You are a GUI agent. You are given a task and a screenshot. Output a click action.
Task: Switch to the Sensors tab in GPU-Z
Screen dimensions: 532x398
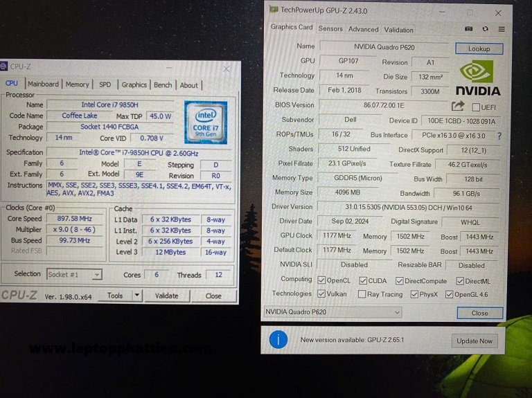coord(330,29)
